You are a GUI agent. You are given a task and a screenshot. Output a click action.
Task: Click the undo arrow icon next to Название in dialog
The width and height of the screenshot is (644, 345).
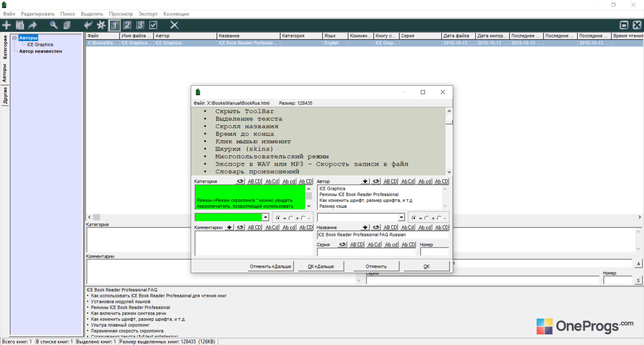coord(376,227)
